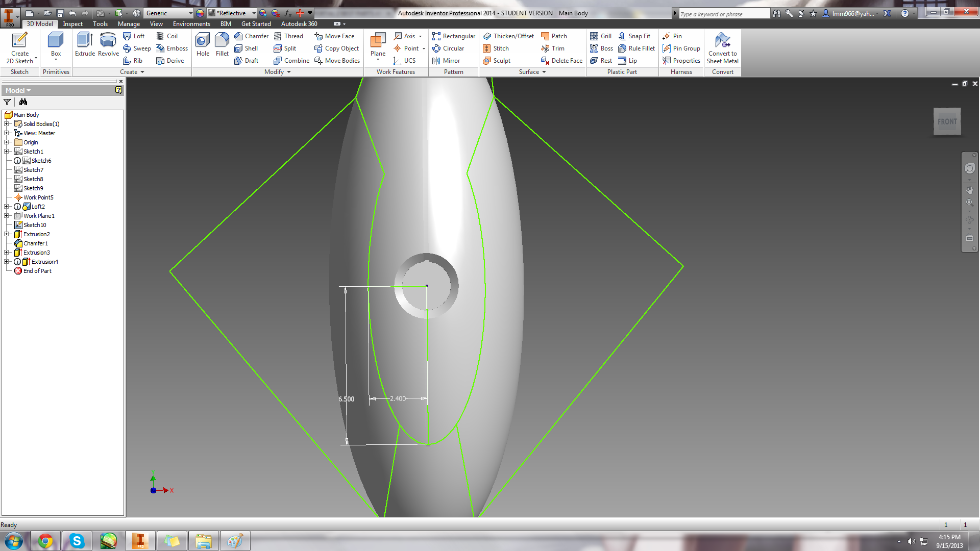Switch to the Inspect tab
The width and height of the screenshot is (980, 551).
tap(72, 24)
